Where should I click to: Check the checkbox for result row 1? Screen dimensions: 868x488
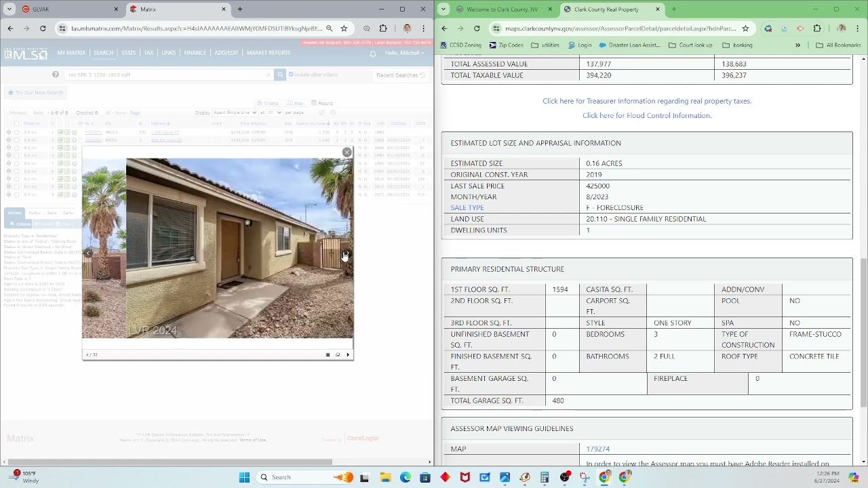pyautogui.click(x=16, y=132)
